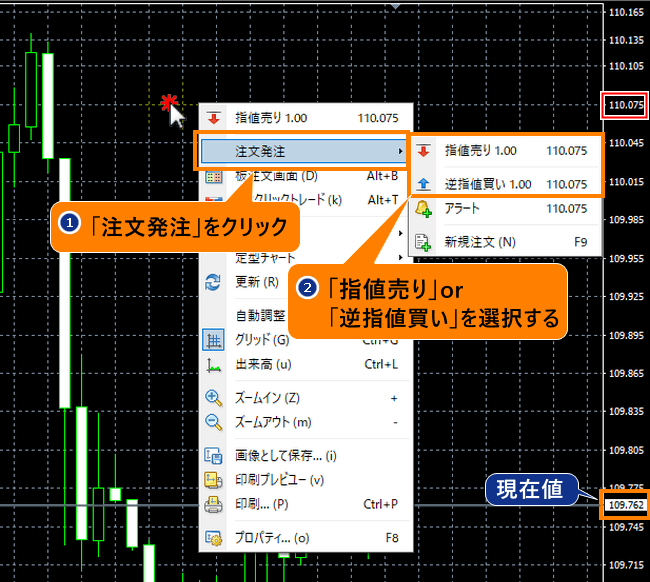650x582 pixels.
Task: Open 印刷プレビュー (v) print preview
Action: (306, 480)
